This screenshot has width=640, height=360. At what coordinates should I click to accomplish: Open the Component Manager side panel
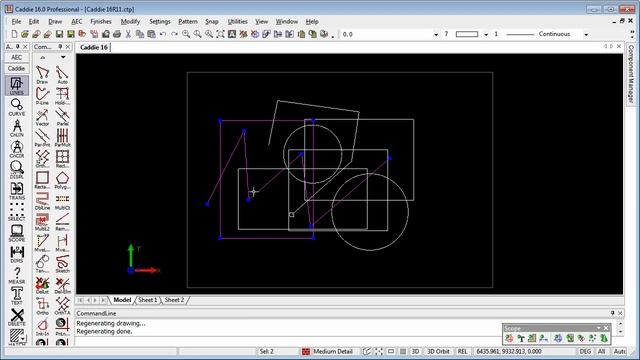click(x=631, y=73)
